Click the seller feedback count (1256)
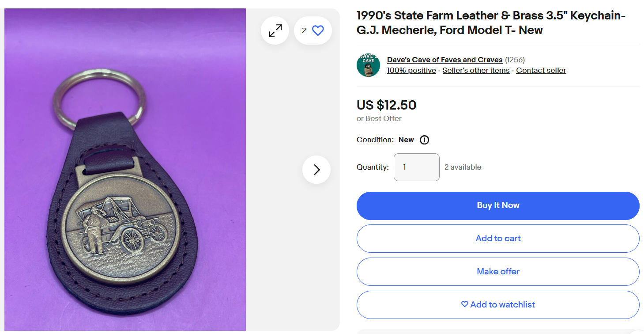644x334 pixels. coord(515,60)
